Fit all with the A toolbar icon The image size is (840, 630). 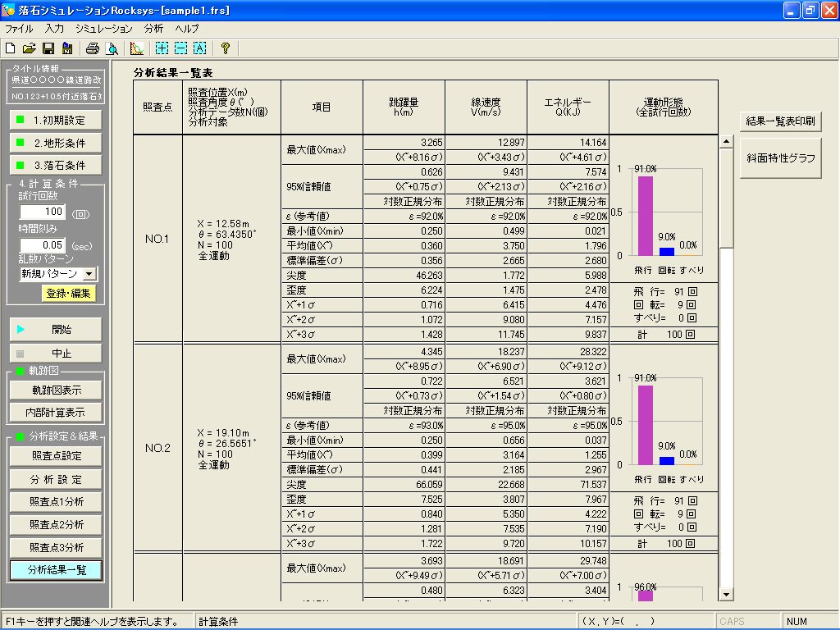click(x=200, y=48)
